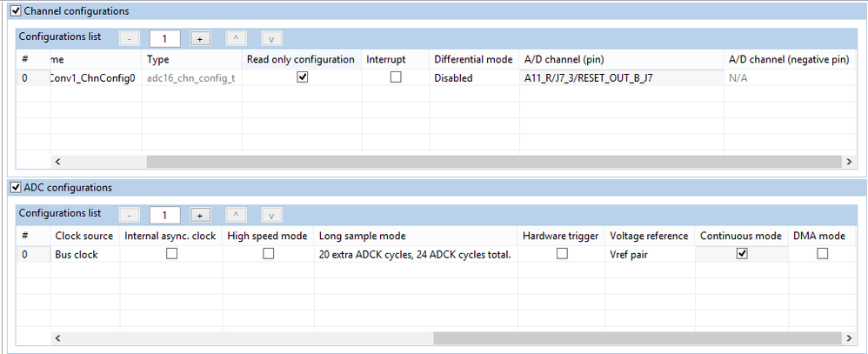Disable the Continuous mode checkbox
The width and height of the screenshot is (868, 354).
coord(742,254)
